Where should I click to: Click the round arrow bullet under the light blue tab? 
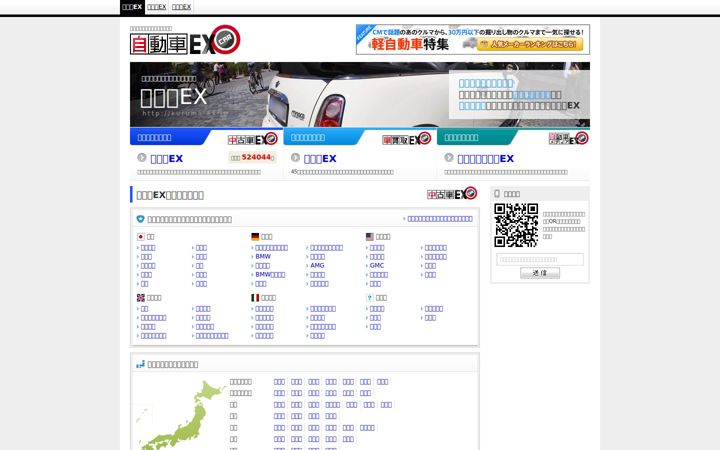click(295, 158)
